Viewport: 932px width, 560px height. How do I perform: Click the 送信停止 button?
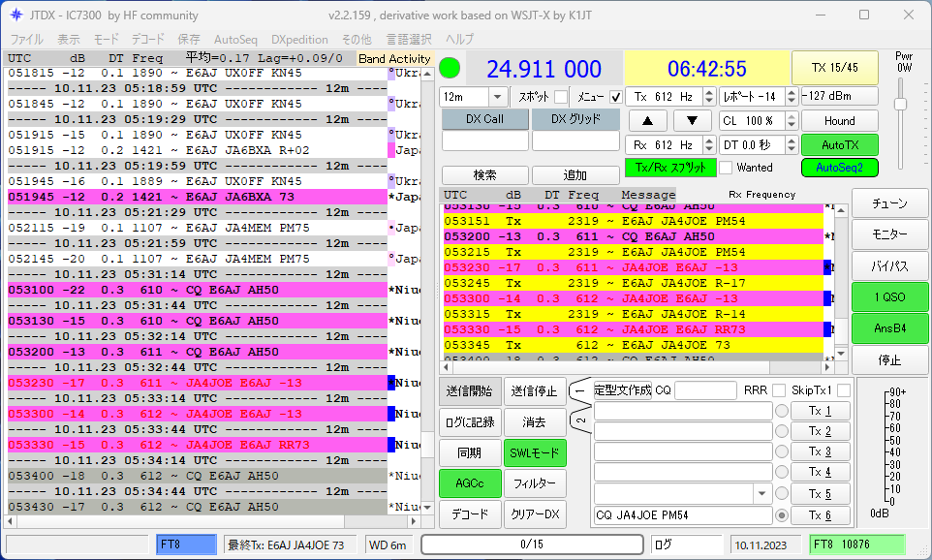(534, 391)
